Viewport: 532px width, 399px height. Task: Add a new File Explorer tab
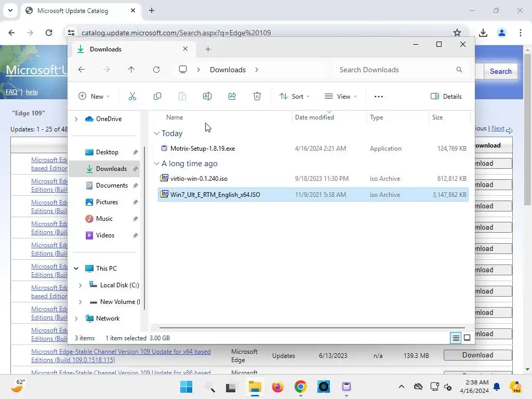point(208,49)
